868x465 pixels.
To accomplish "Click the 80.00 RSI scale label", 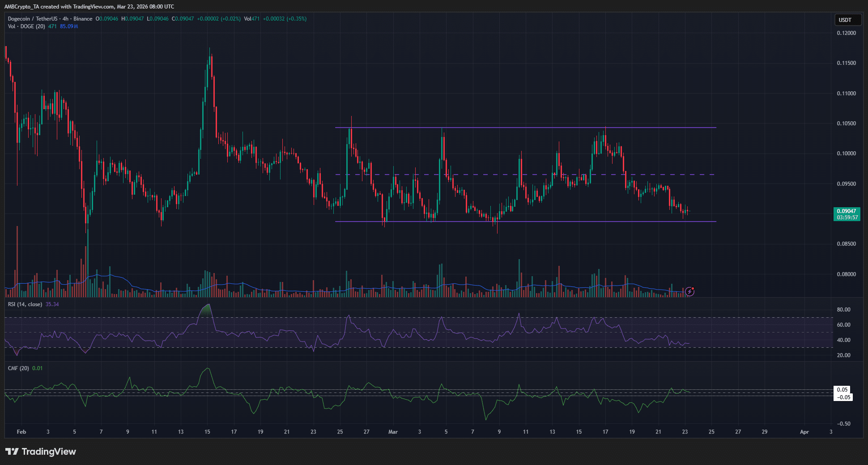I will (x=843, y=310).
